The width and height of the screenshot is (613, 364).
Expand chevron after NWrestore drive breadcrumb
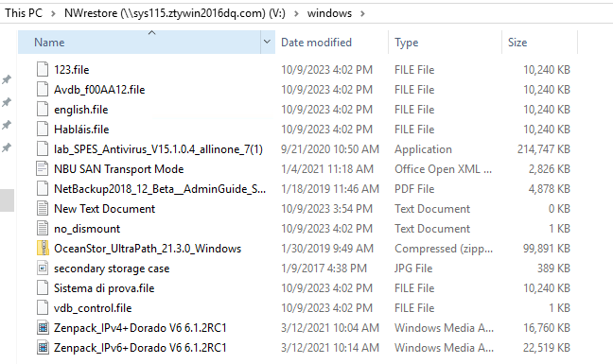(296, 13)
